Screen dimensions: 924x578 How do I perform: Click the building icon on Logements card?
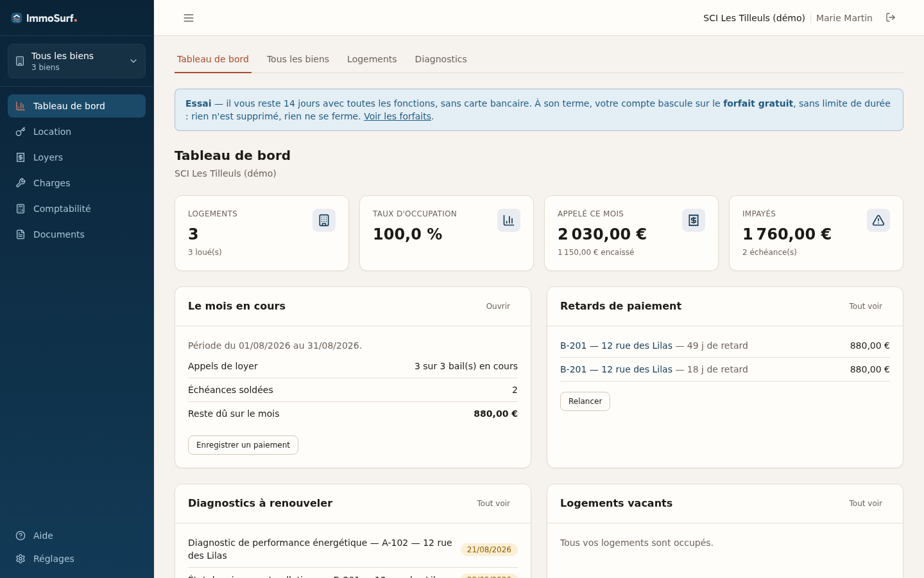[324, 220]
